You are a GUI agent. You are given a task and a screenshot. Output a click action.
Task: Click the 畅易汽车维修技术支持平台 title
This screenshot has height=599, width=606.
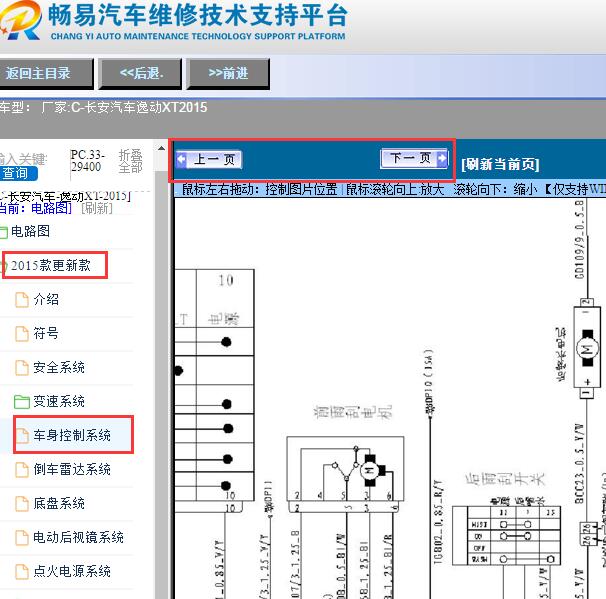(x=198, y=15)
